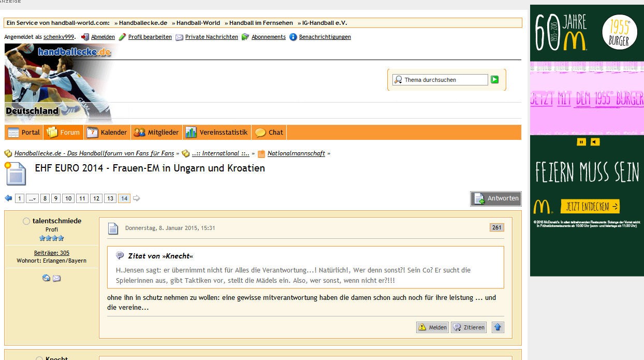This screenshot has height=360, width=644.
Task: Click the Abmelden logout icon
Action: [85, 37]
